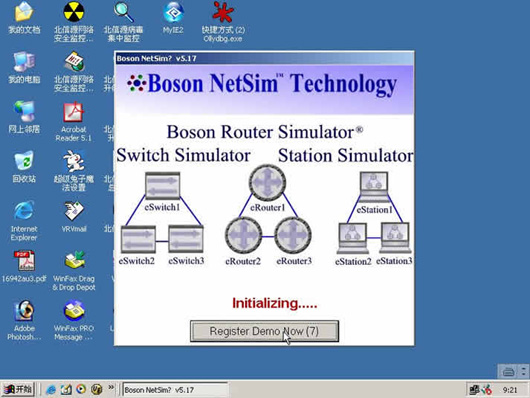
Task: Open the Start menu button
Action: tap(18, 390)
